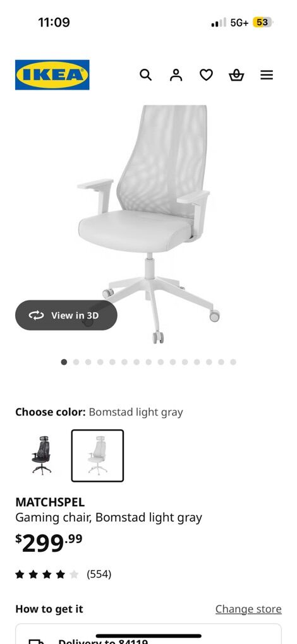297x644 pixels.
Task: Jump to the second image carousel dot
Action: [76, 362]
